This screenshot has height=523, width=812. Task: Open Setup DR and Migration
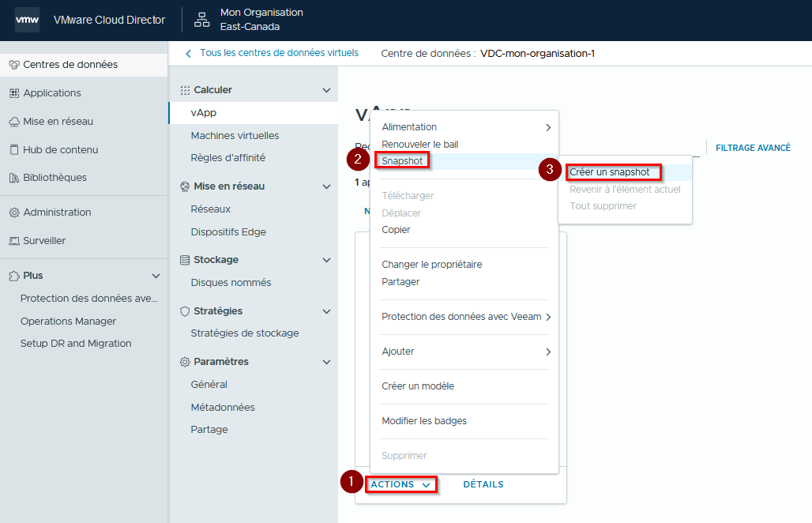pos(76,344)
